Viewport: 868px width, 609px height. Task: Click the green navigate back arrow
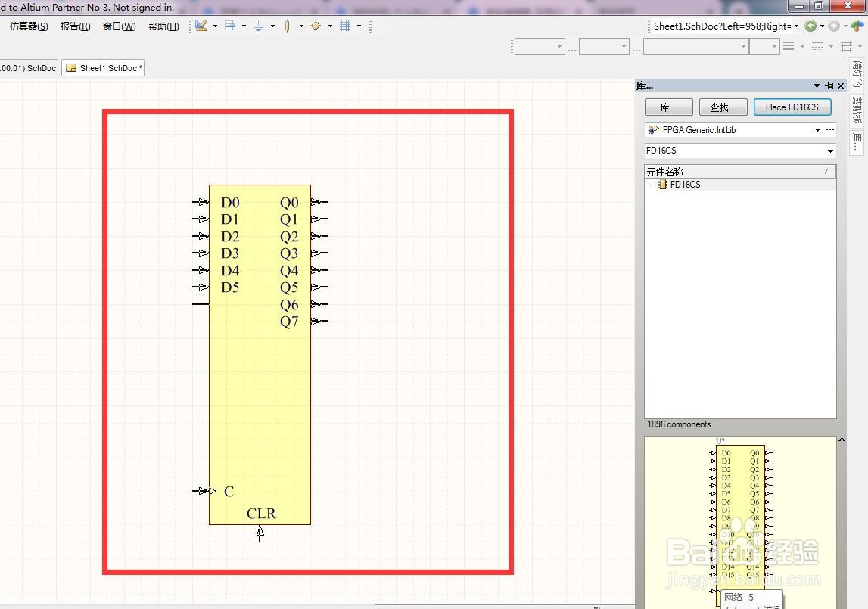pos(810,26)
